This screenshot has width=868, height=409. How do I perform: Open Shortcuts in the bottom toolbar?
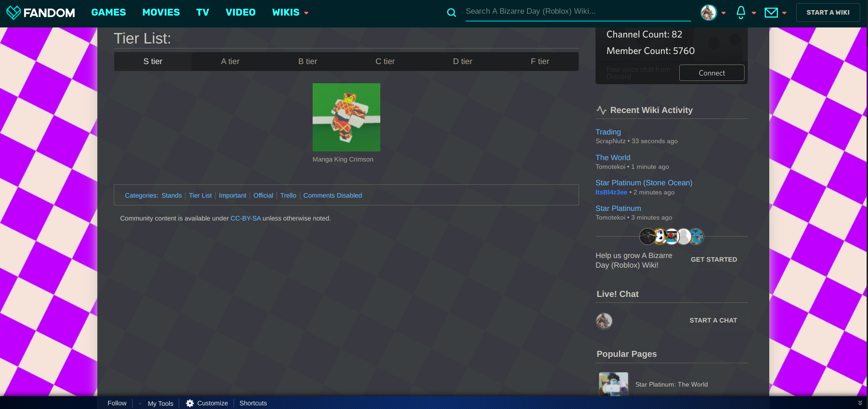point(253,403)
